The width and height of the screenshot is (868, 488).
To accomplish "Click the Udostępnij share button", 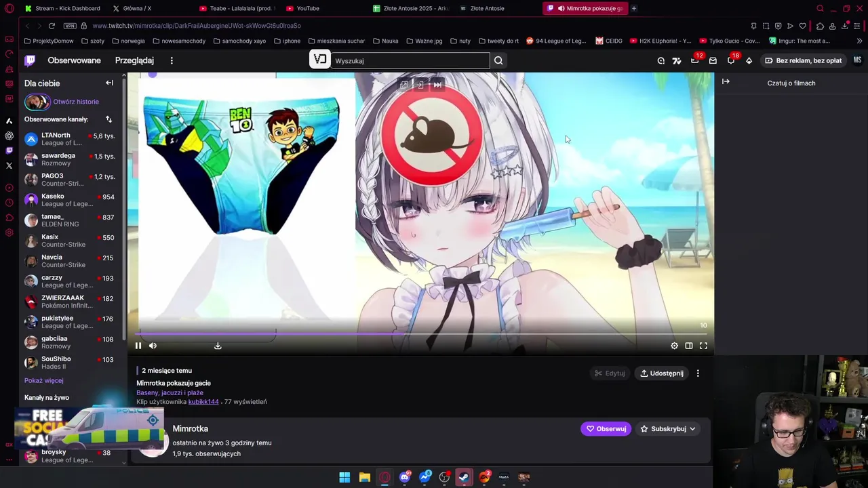I will (662, 373).
